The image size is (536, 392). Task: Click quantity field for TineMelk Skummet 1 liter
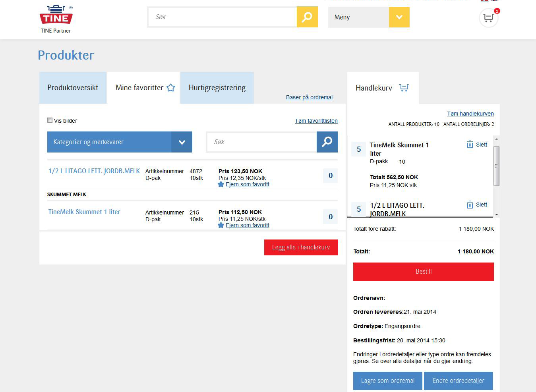click(331, 216)
